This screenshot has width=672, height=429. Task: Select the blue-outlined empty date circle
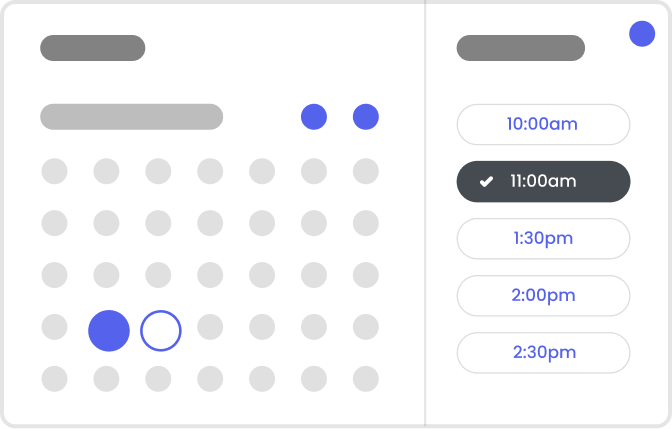pos(161,330)
